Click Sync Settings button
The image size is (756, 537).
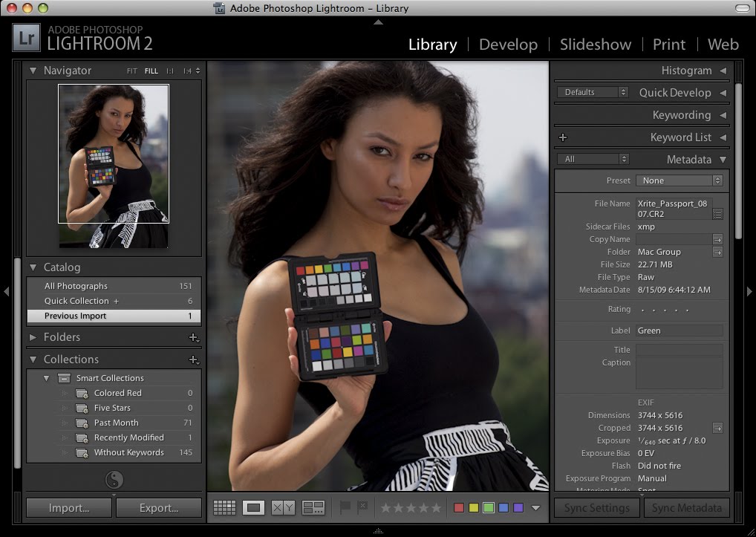point(597,507)
